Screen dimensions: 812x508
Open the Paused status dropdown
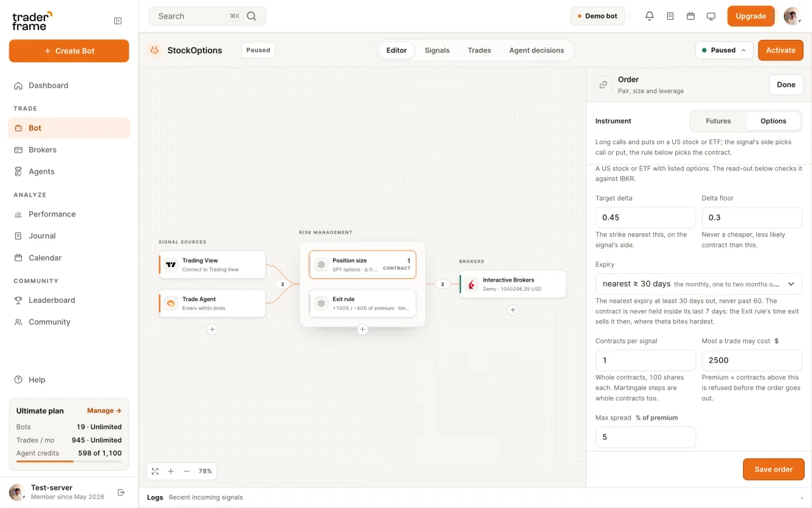[x=724, y=50]
